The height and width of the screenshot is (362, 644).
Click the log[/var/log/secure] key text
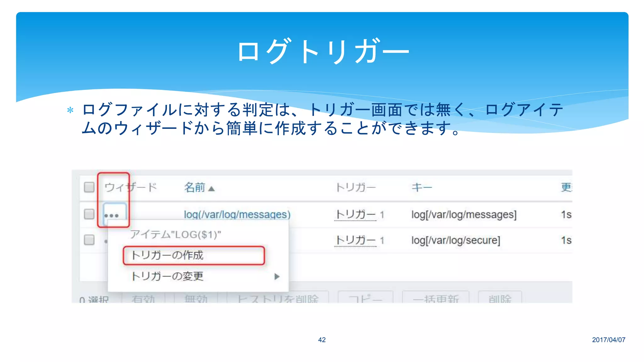[x=456, y=240]
